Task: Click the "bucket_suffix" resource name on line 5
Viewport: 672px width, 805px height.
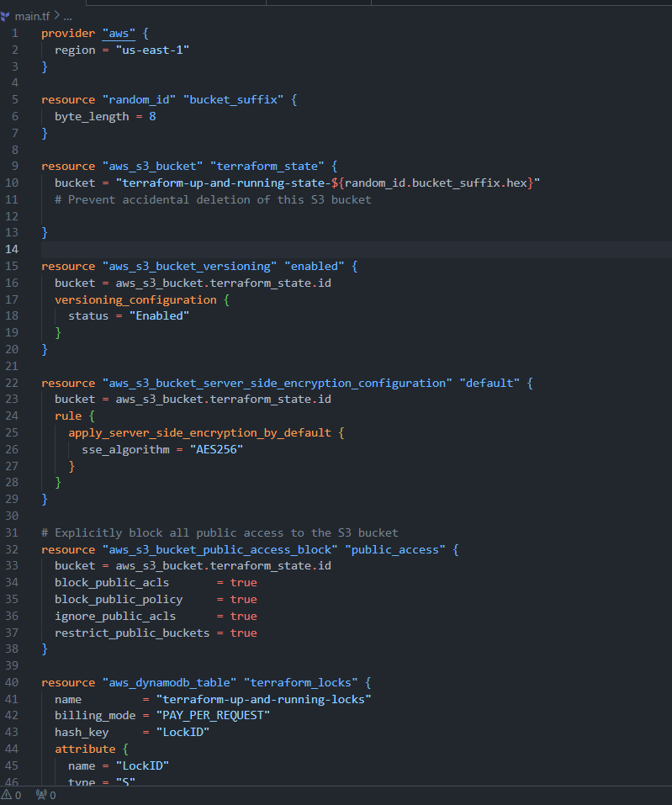Action: click(234, 99)
